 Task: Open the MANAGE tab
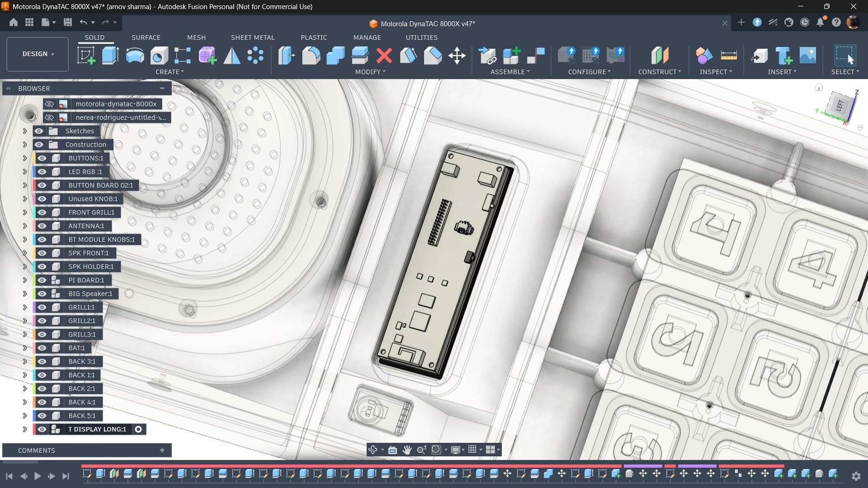[x=367, y=38]
